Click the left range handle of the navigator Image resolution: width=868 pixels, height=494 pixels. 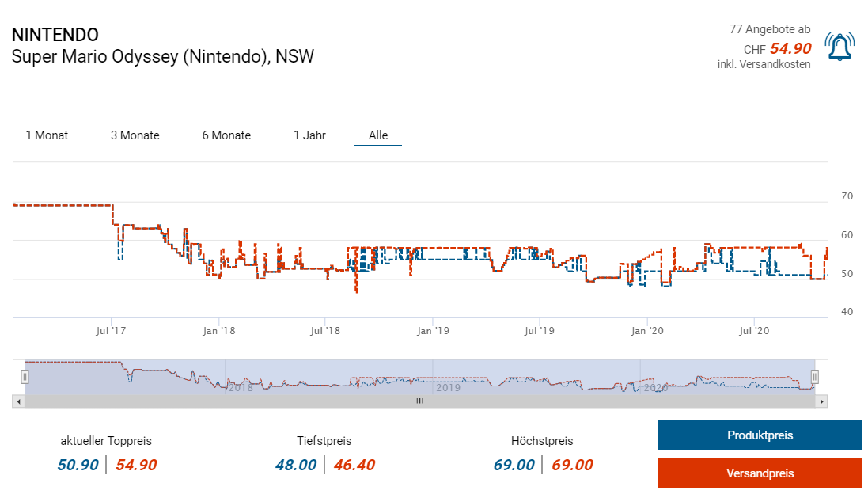click(x=25, y=377)
